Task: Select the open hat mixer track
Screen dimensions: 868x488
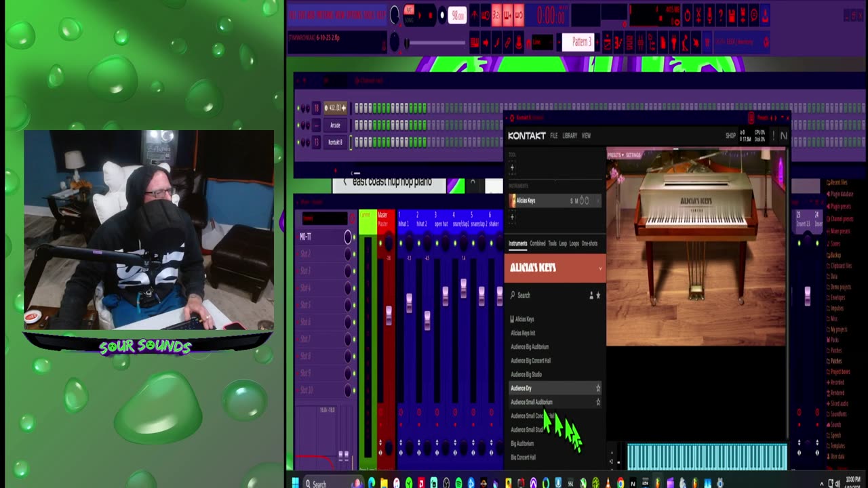Action: point(440,220)
